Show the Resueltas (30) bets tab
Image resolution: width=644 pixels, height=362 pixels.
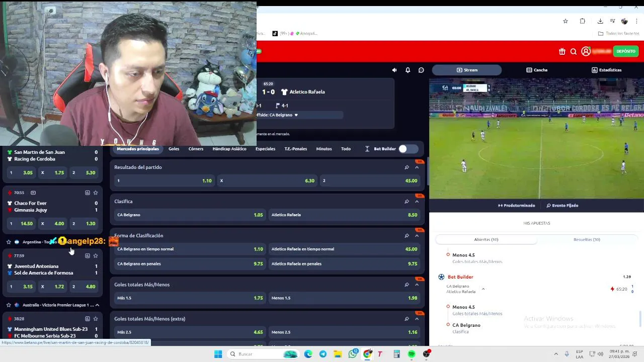coord(587,239)
